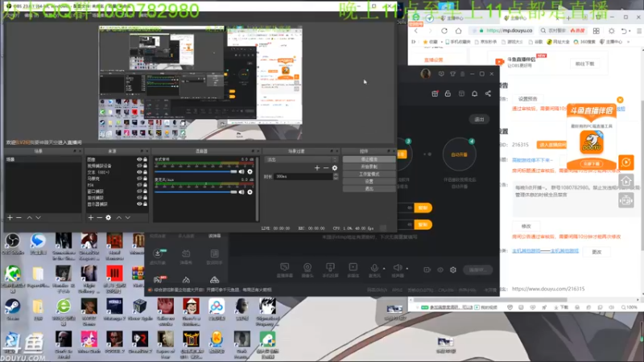Screen dimensions: 644x362
Task: Open user avatar in Douyu companion title bar
Action: (x=426, y=74)
